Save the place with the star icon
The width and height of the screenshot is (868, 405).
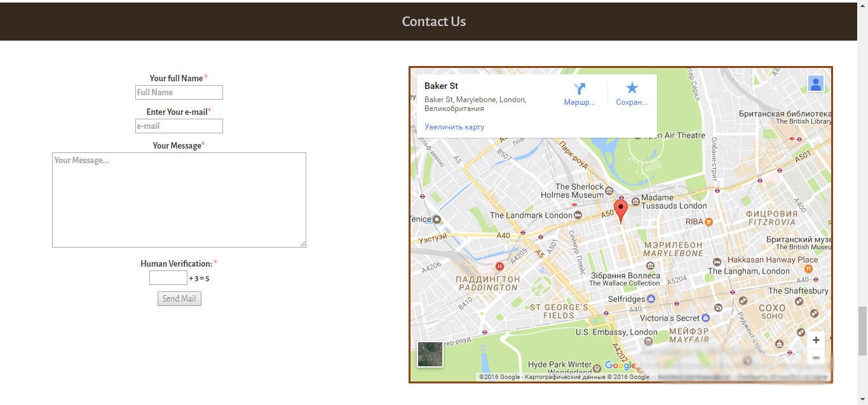tap(632, 88)
